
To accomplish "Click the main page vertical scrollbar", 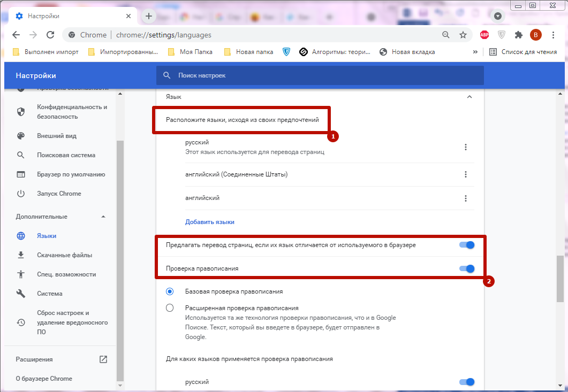I will [561, 278].
